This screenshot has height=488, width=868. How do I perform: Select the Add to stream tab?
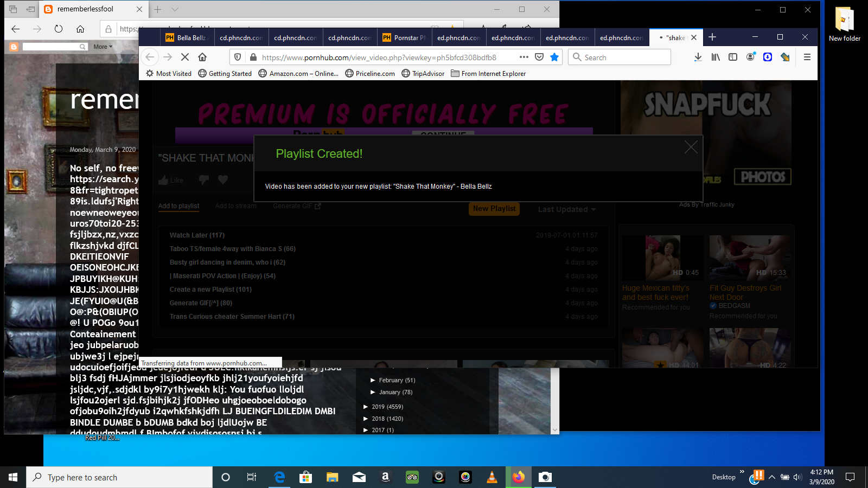[x=236, y=206]
